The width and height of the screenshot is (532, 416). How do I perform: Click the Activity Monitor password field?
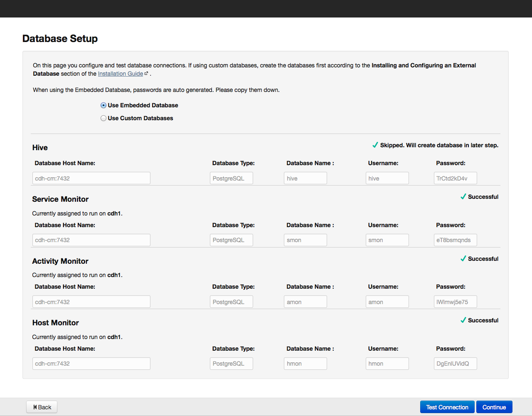point(455,302)
